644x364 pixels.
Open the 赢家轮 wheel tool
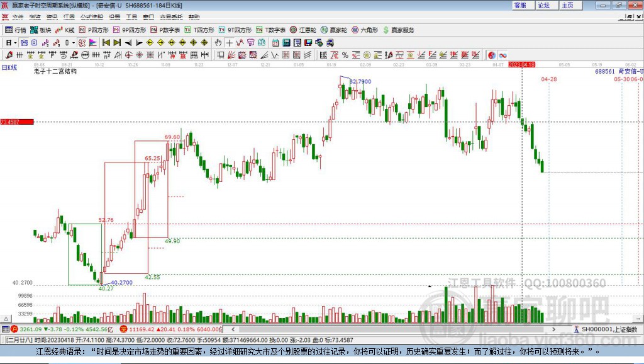pos(334,30)
